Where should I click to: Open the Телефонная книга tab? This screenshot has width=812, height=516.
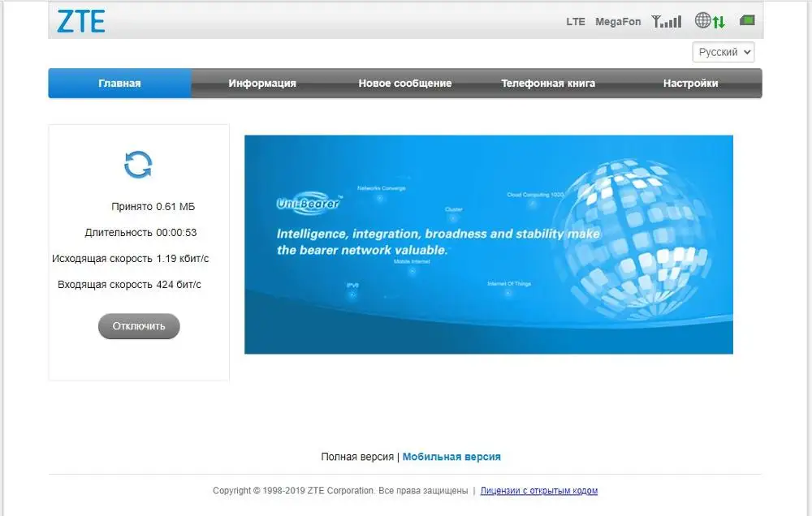pyautogui.click(x=548, y=84)
